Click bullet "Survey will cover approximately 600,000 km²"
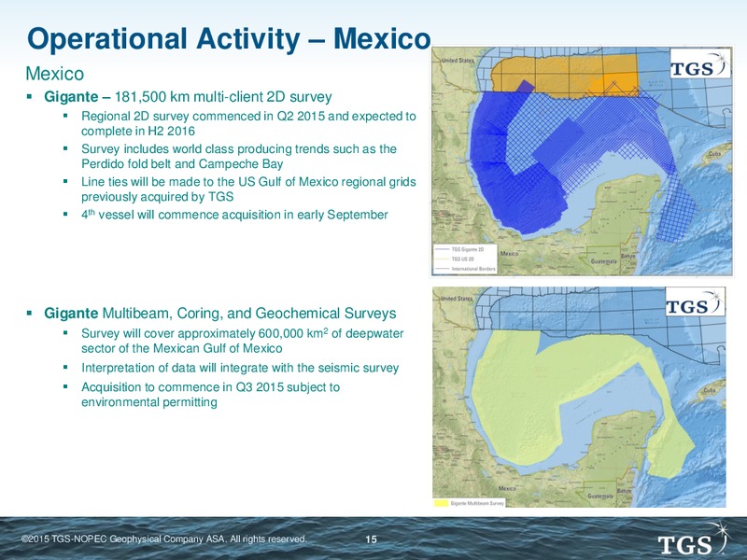The width and height of the screenshot is (747, 560). [x=242, y=341]
